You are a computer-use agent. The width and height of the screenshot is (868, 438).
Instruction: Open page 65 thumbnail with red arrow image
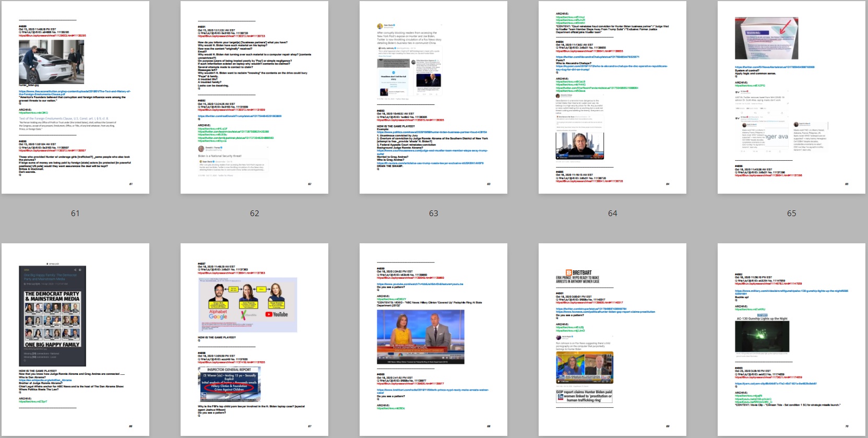[x=791, y=98]
